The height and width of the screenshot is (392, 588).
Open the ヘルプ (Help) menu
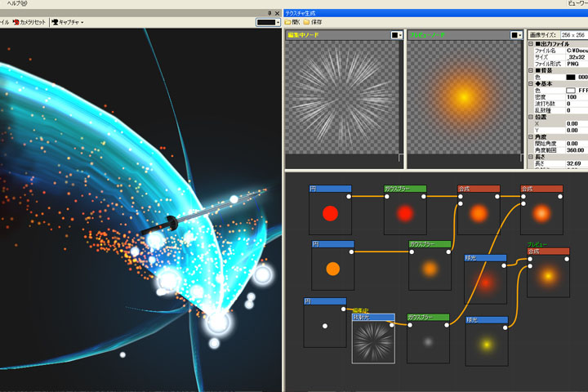click(17, 3)
